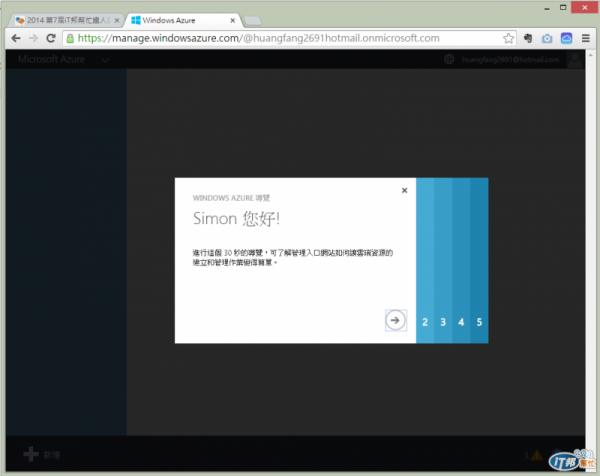Minimize the Chrome window

[x=547, y=8]
